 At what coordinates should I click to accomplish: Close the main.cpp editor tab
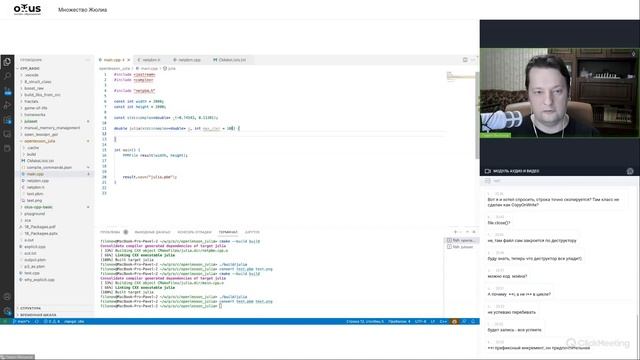tap(128, 60)
